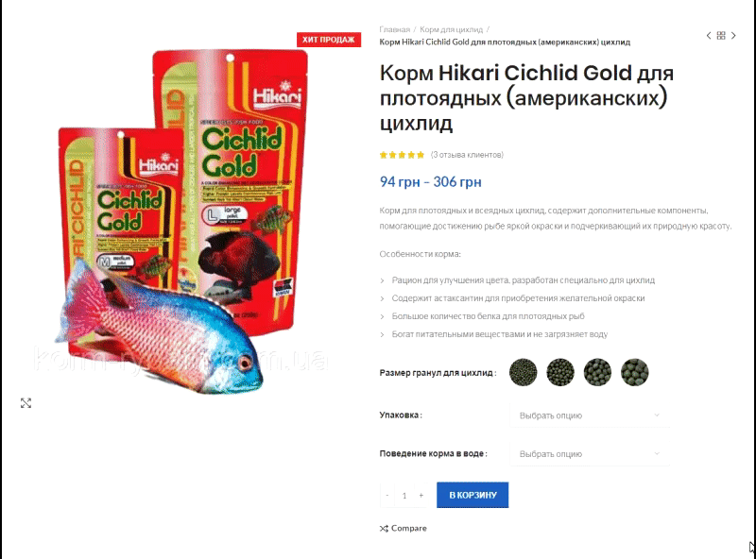
Task: Open the products grid view icon
Action: click(x=721, y=36)
